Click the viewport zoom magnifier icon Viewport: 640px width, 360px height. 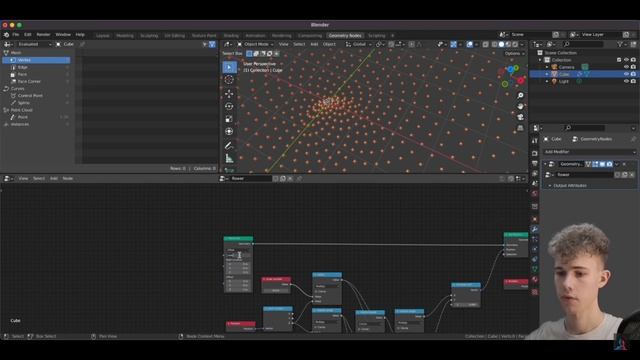click(x=520, y=96)
